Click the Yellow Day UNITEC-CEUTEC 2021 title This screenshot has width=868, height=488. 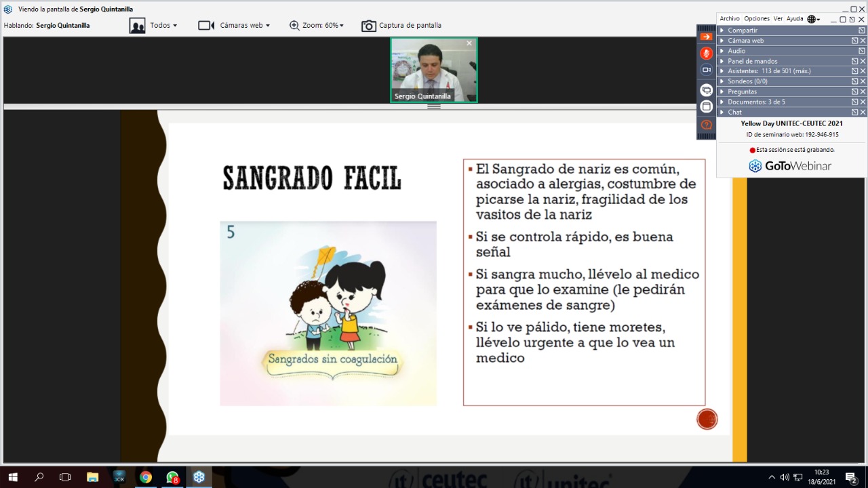[x=792, y=124]
